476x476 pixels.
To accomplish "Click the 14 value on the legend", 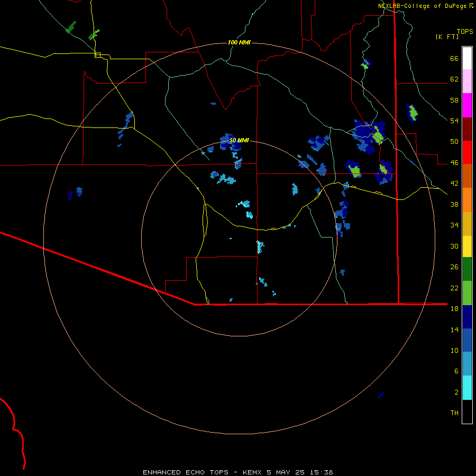I will coord(454,329).
